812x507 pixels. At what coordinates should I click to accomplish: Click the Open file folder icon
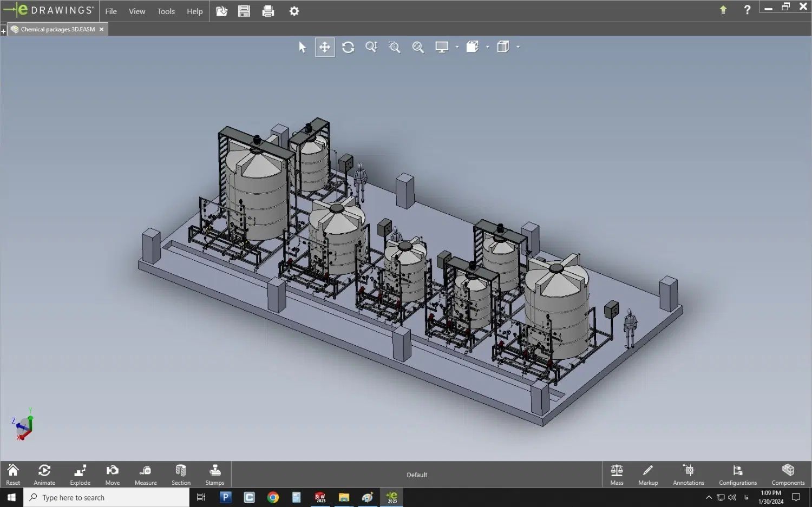tap(221, 11)
